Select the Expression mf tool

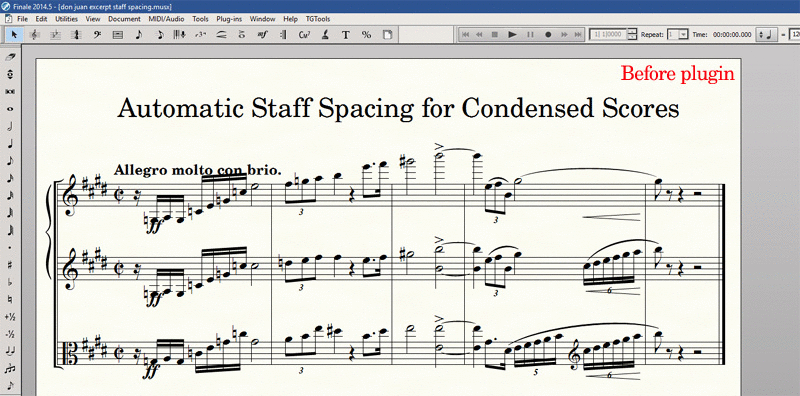[x=263, y=34]
